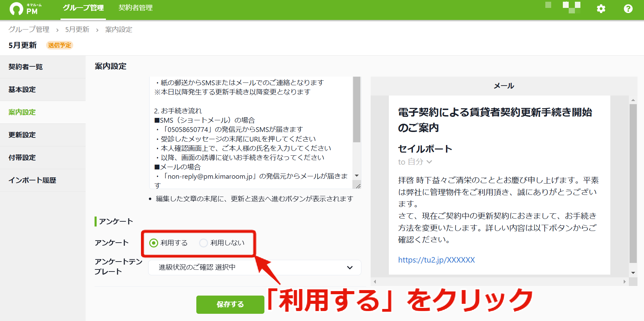
Task: Click the 保存する button
Action: 230,305
